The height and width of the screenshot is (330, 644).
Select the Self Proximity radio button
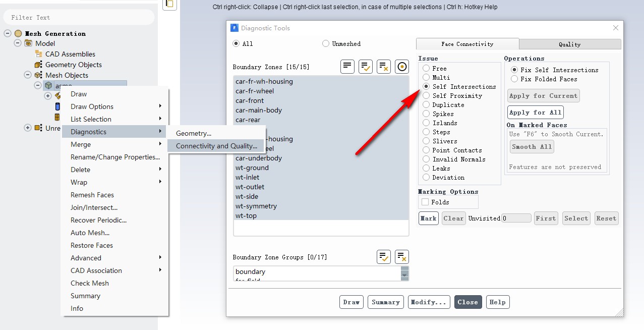426,96
